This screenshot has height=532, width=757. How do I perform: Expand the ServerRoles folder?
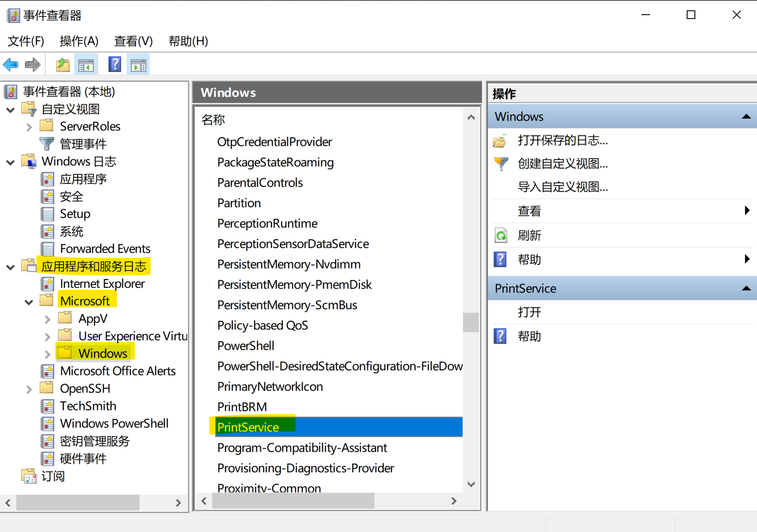29,127
